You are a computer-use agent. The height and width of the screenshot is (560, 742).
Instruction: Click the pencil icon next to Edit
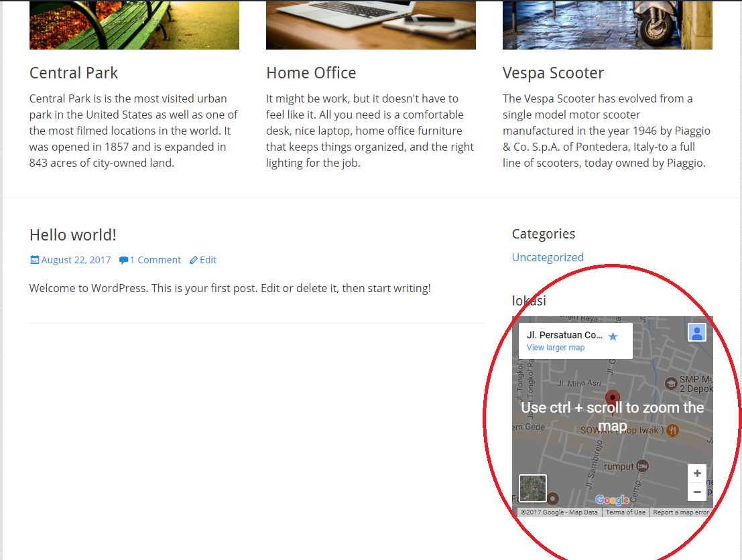194,260
